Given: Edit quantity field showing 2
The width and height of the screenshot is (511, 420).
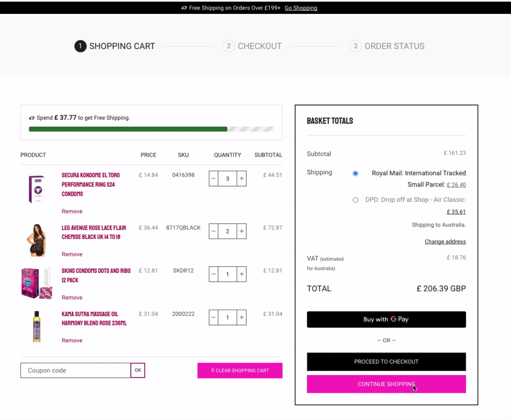Looking at the screenshot, I should point(227,231).
